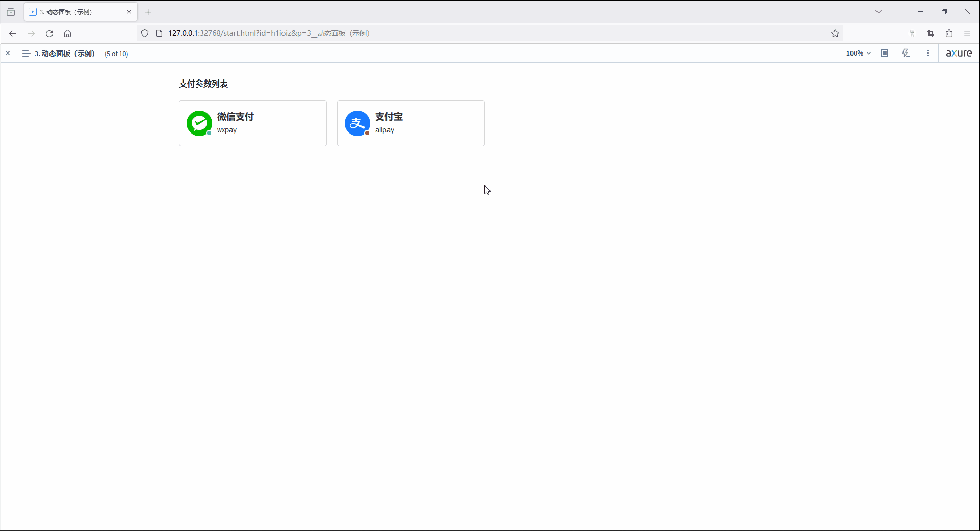Open the Axure more options menu
980x531 pixels.
(x=927, y=53)
